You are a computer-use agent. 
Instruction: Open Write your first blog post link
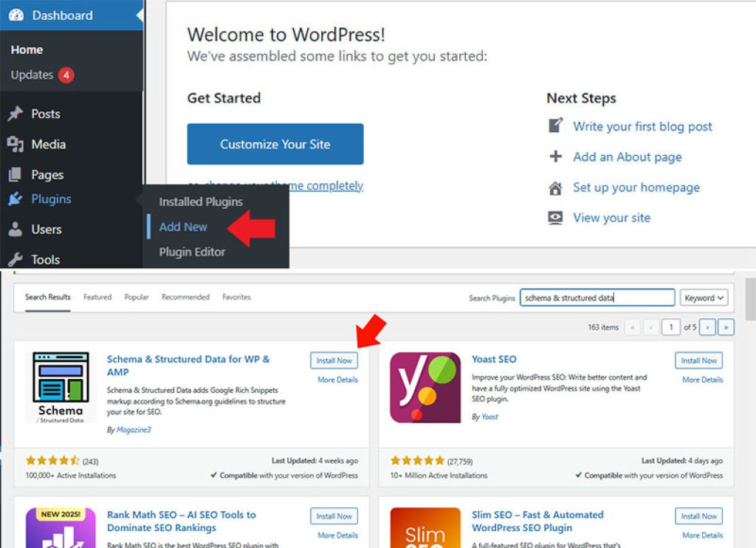coord(642,126)
